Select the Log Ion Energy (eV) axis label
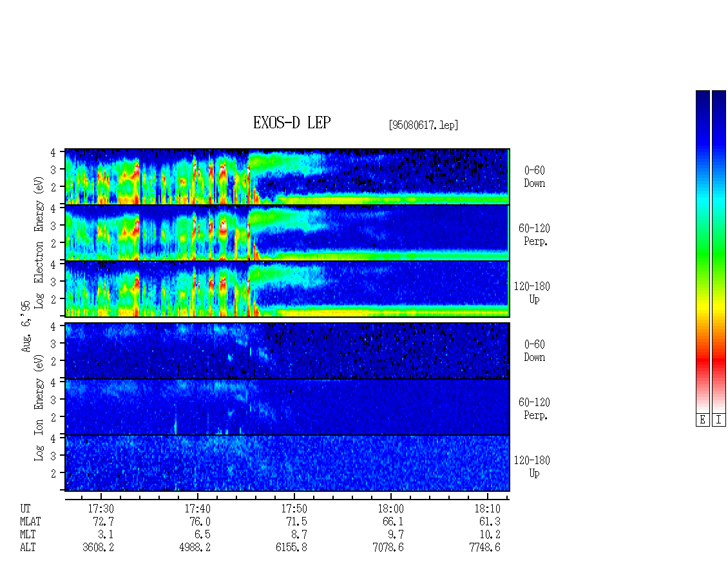 pos(39,408)
